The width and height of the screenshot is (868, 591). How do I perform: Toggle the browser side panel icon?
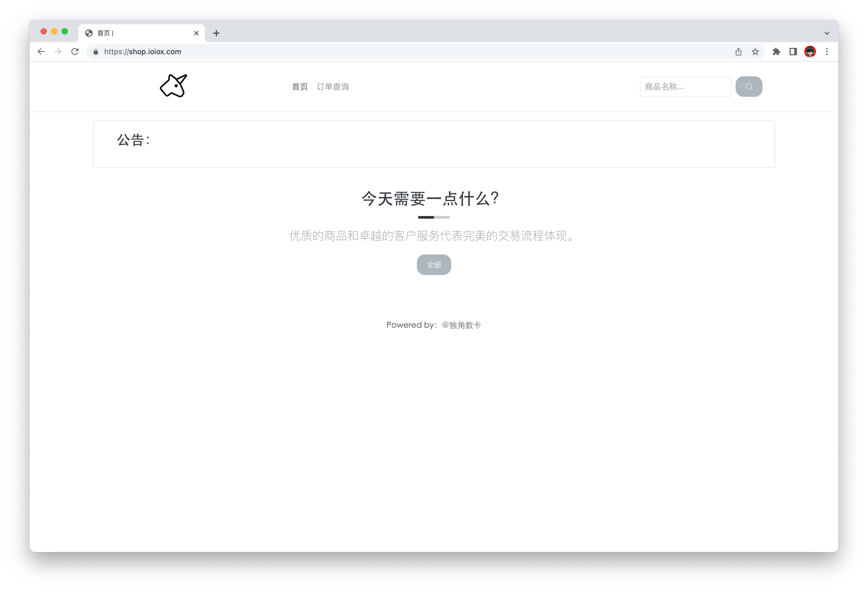793,52
